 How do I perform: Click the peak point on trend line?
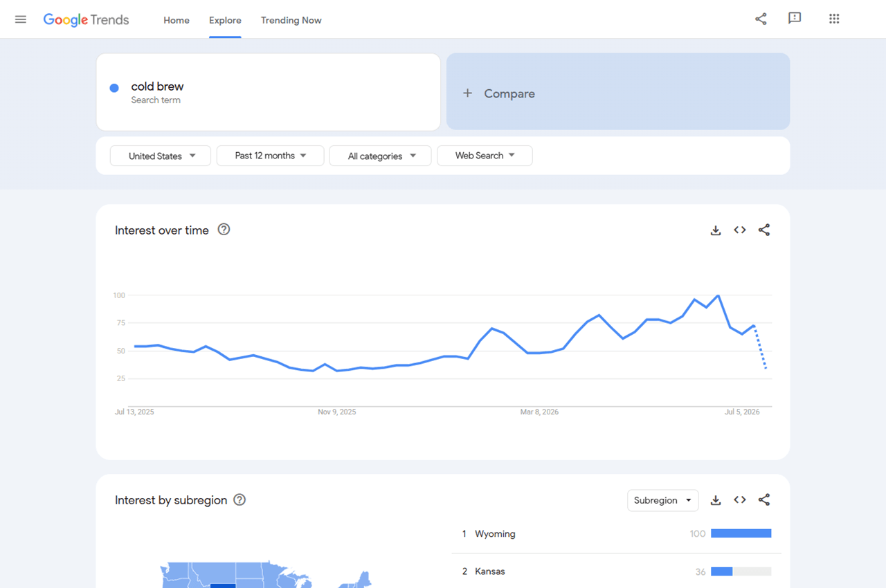(x=718, y=295)
